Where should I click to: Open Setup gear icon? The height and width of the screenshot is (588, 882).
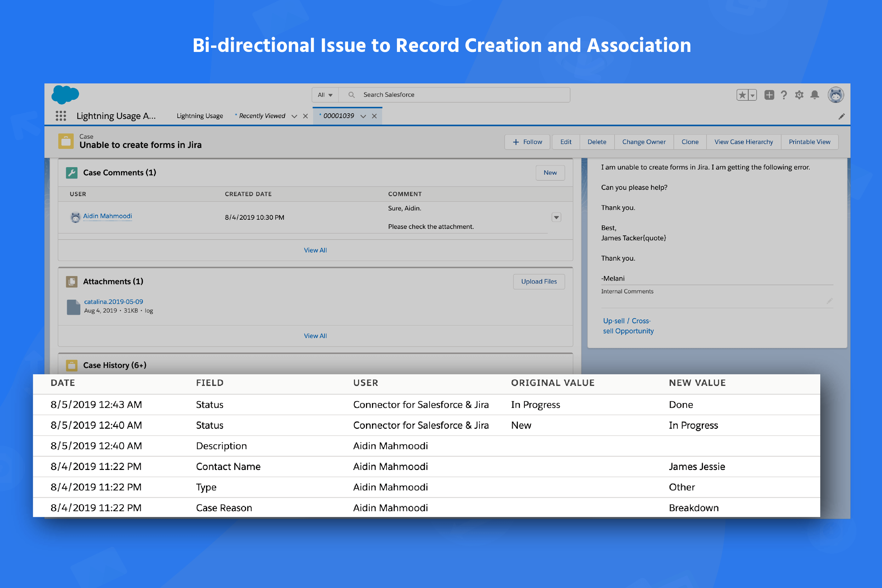pos(799,95)
